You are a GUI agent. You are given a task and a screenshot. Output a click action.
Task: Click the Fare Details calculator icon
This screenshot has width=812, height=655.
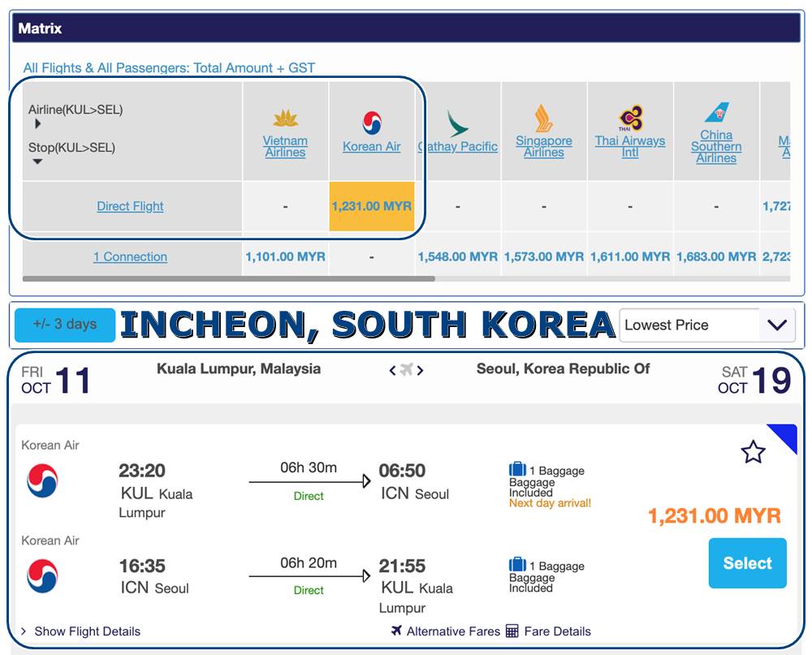click(512, 631)
